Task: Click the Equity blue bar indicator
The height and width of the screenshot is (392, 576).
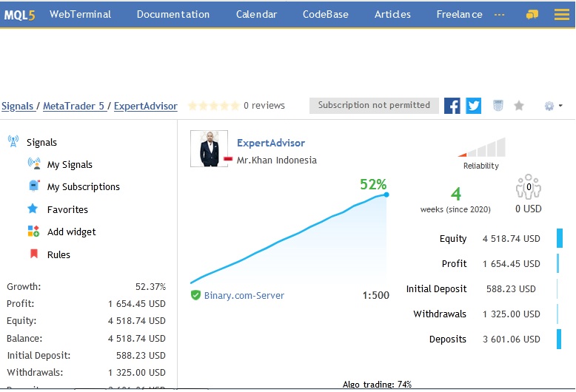Action: click(x=560, y=238)
